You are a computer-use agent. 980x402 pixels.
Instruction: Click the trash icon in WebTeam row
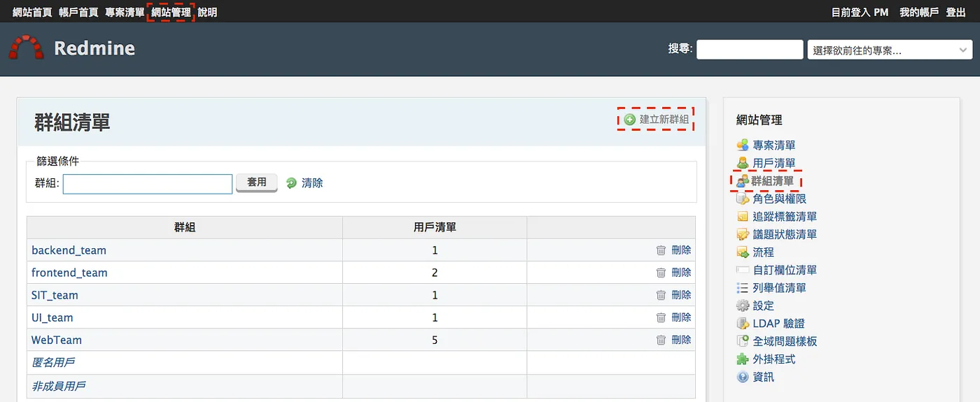(661, 340)
